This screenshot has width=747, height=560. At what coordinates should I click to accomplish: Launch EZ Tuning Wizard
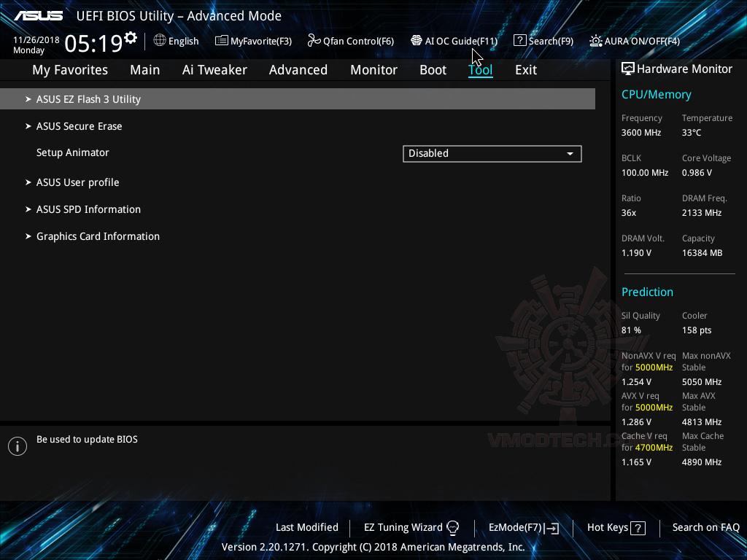tap(403, 528)
